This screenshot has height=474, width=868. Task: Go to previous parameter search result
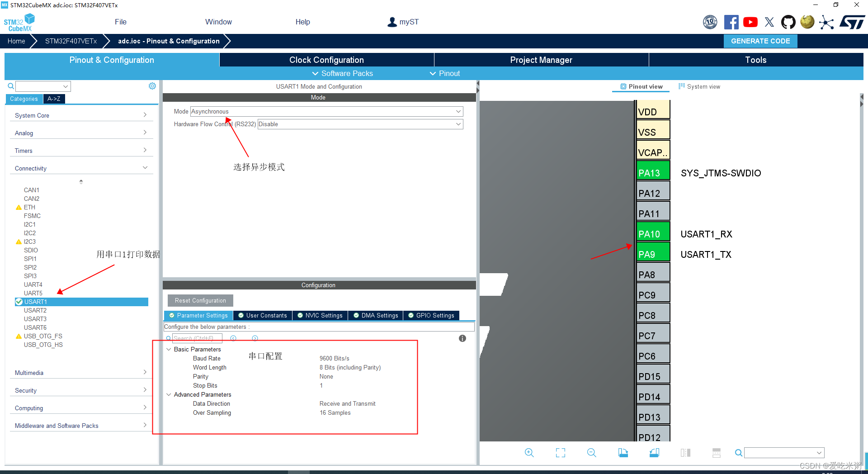[x=233, y=338]
